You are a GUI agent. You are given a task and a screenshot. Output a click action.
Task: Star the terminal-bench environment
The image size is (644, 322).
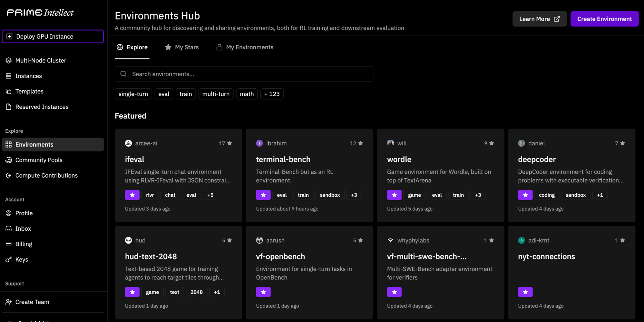click(263, 195)
